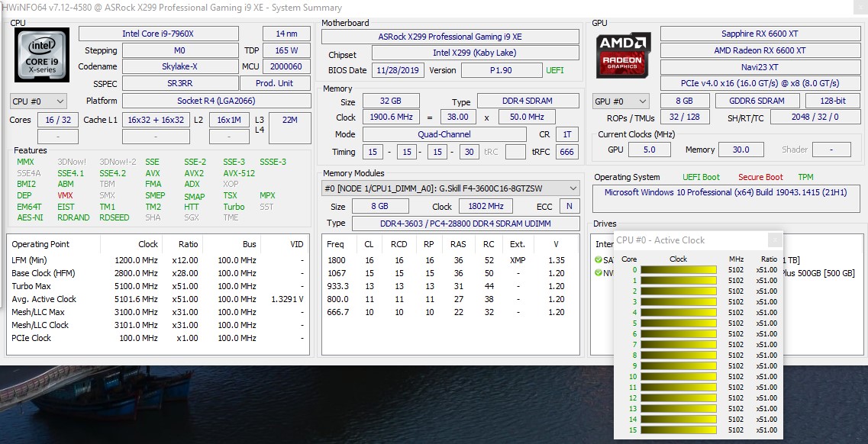868x444 pixels.
Task: Click the Sapphire RX 6600 XT field
Action: pos(760,34)
